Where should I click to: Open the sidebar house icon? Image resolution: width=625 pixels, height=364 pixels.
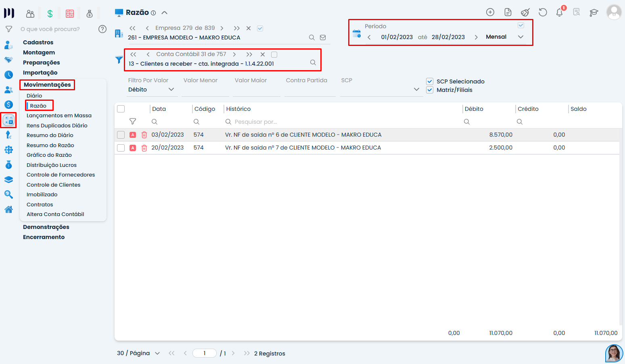tap(8, 209)
